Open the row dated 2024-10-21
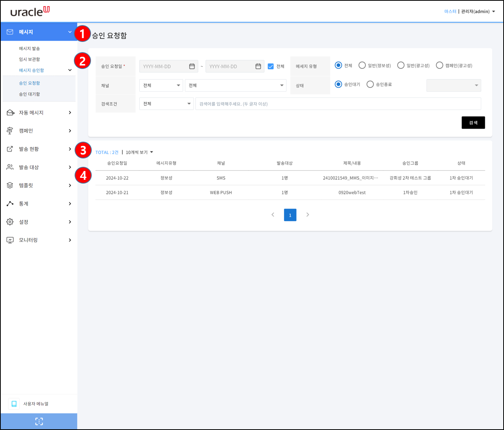The image size is (504, 430). (x=290, y=192)
